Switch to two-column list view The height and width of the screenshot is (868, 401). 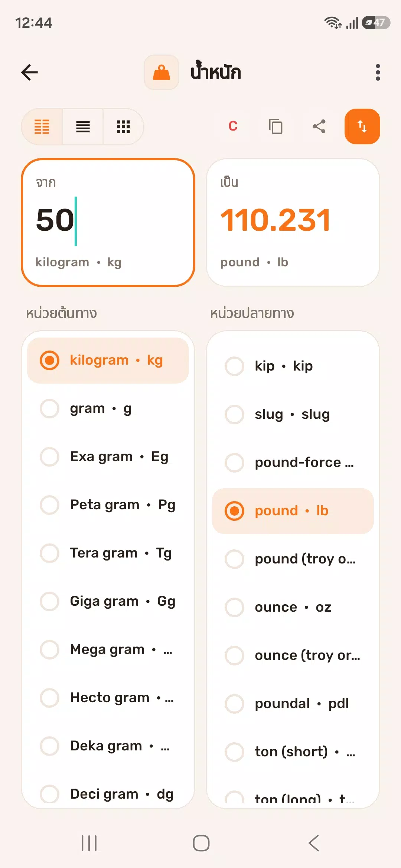click(42, 126)
